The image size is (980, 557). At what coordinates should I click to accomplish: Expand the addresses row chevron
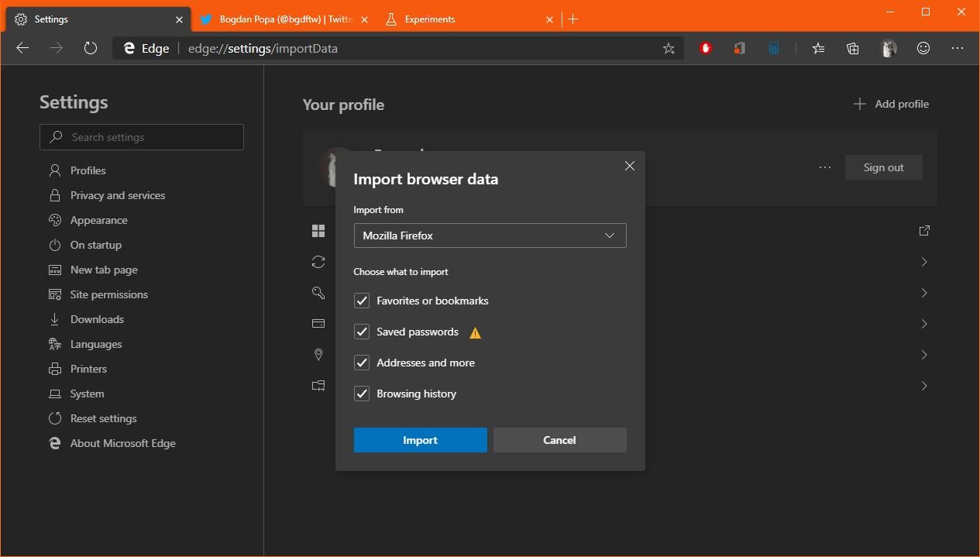tap(924, 355)
